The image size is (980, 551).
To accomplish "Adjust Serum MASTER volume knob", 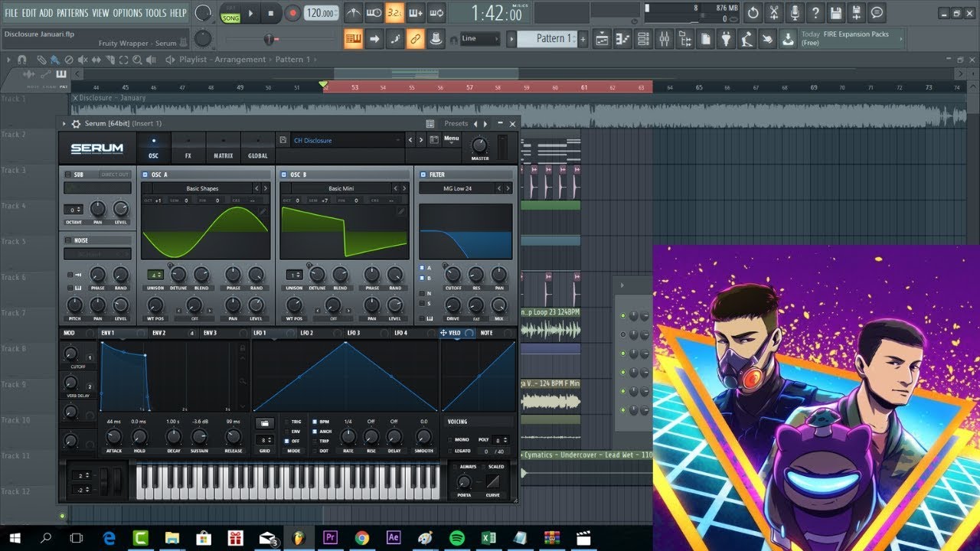I will tap(479, 145).
